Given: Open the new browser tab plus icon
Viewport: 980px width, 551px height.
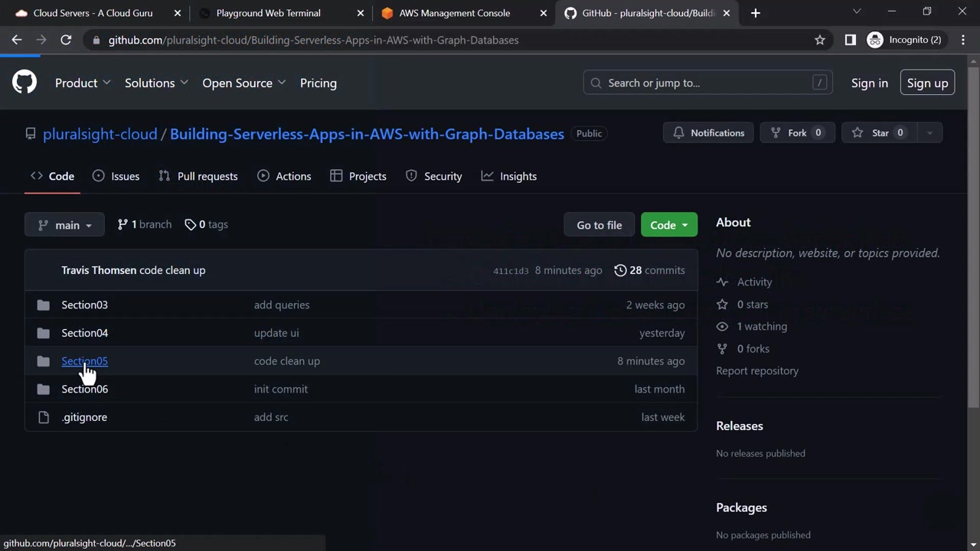Looking at the screenshot, I should (755, 13).
